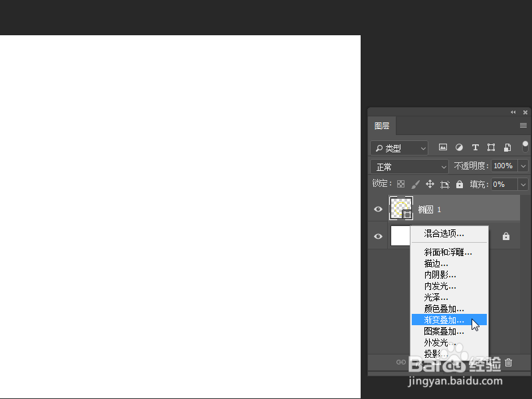This screenshot has width=532, height=399.
Task: Select 投影 layer style
Action: click(x=449, y=354)
